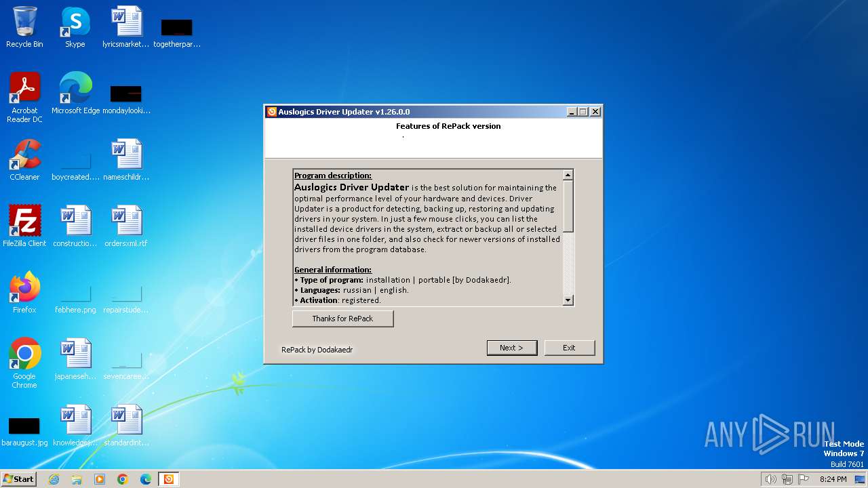Open the nameschildr Word document

click(126, 160)
